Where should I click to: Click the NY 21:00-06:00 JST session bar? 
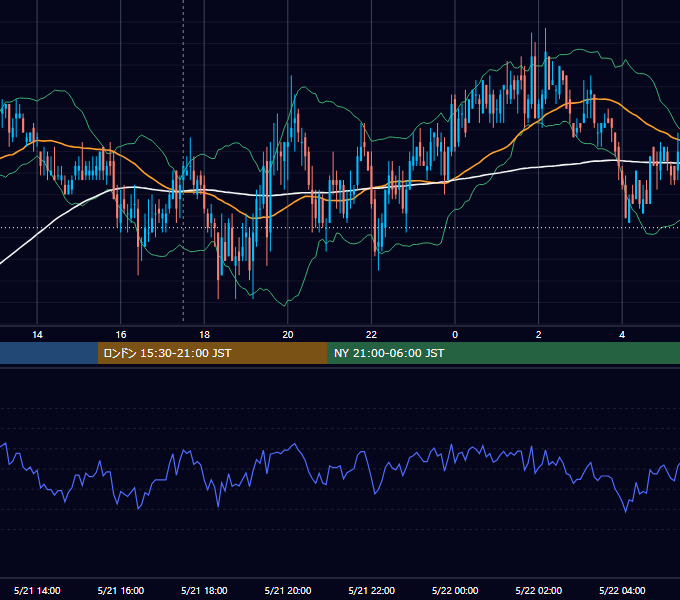point(503,353)
